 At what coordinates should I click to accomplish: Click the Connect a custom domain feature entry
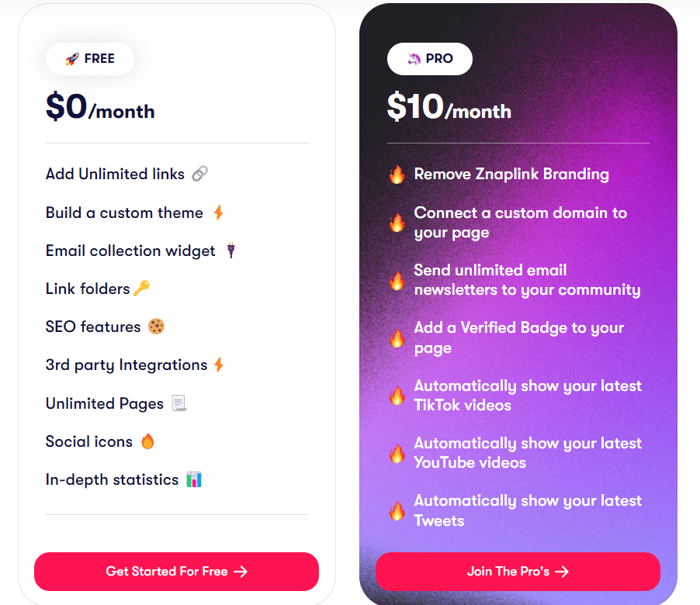pos(520,223)
